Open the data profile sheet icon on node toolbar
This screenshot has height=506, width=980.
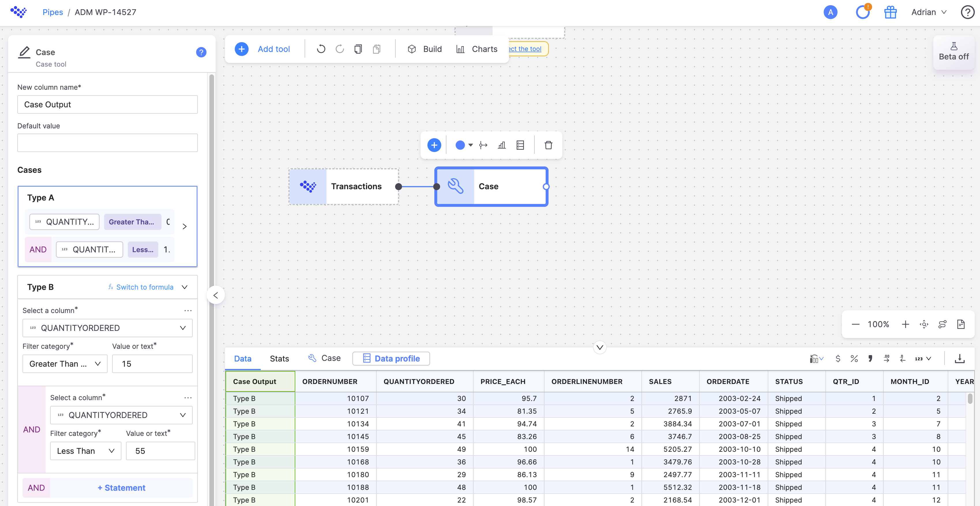click(x=521, y=145)
